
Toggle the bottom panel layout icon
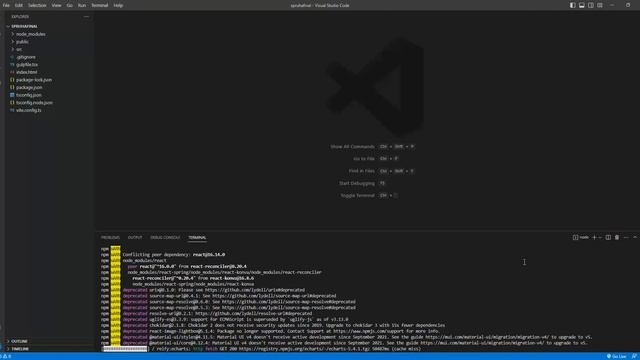pos(582,5)
